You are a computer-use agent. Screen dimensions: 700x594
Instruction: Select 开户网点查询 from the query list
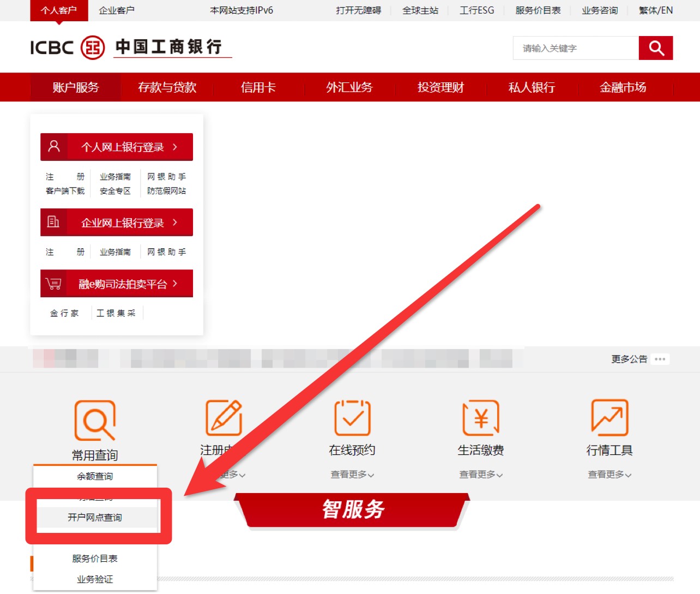tap(96, 517)
